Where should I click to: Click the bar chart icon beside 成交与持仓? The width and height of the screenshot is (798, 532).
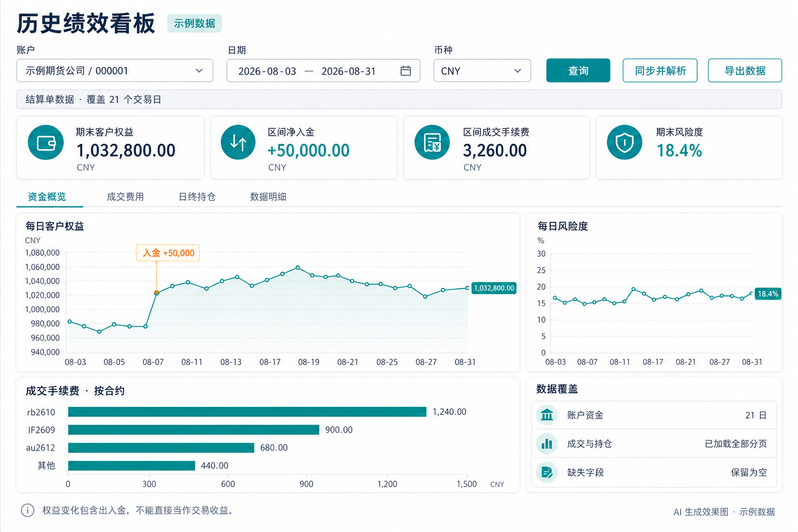[x=547, y=444]
